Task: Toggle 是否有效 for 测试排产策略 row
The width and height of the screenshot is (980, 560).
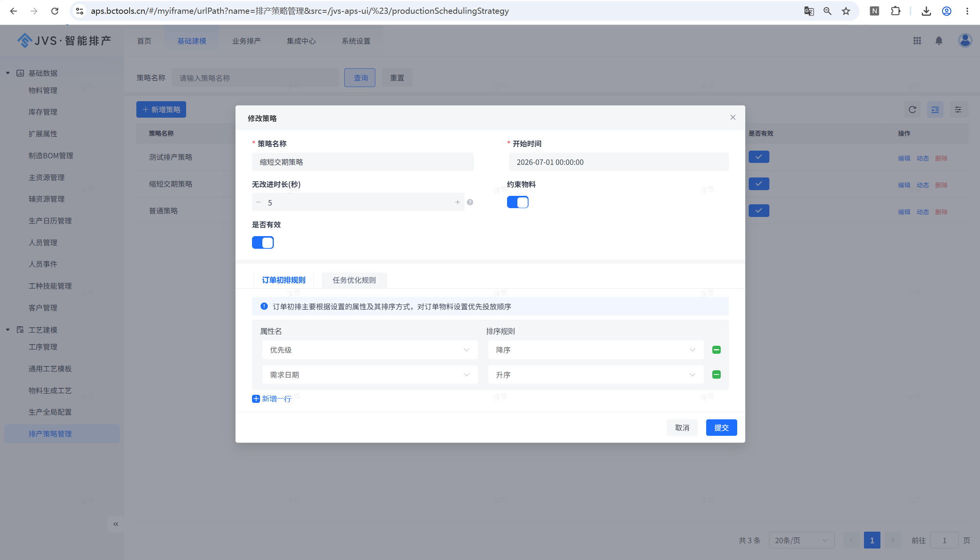Action: pos(759,157)
